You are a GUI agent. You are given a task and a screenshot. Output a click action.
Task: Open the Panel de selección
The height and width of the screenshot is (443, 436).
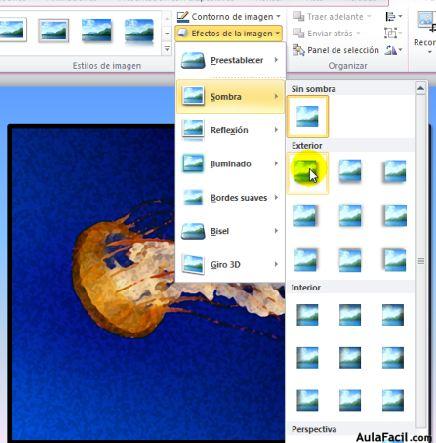pos(336,50)
